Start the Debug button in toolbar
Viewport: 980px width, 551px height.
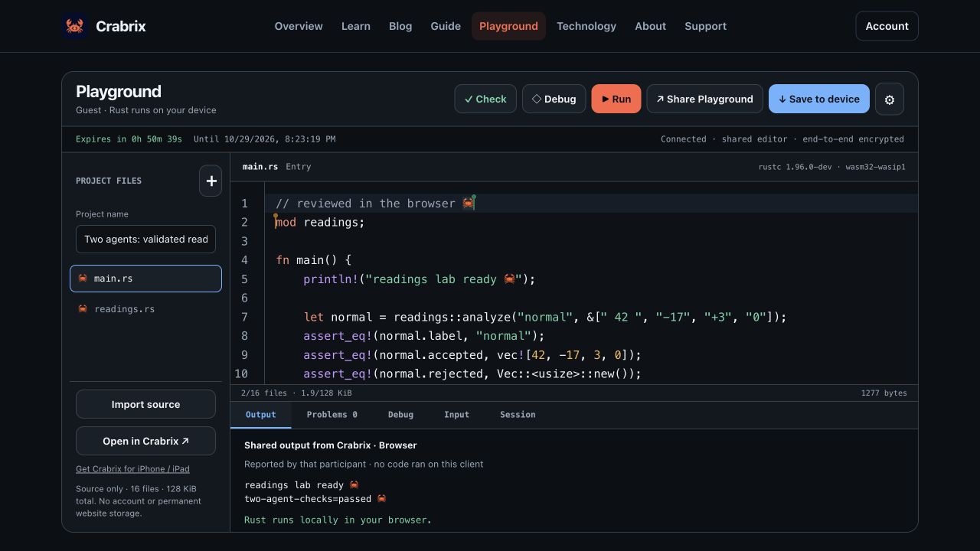coord(554,99)
